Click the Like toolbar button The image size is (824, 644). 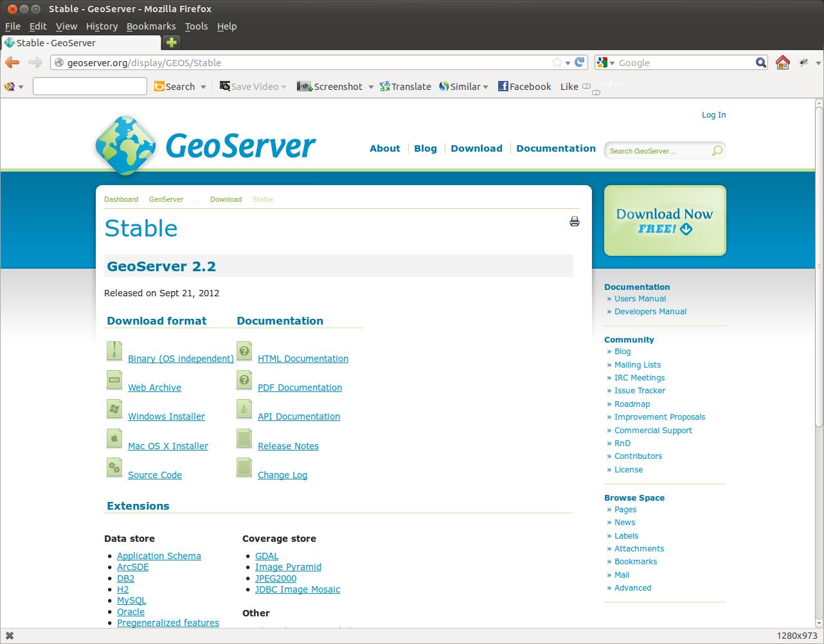569,86
